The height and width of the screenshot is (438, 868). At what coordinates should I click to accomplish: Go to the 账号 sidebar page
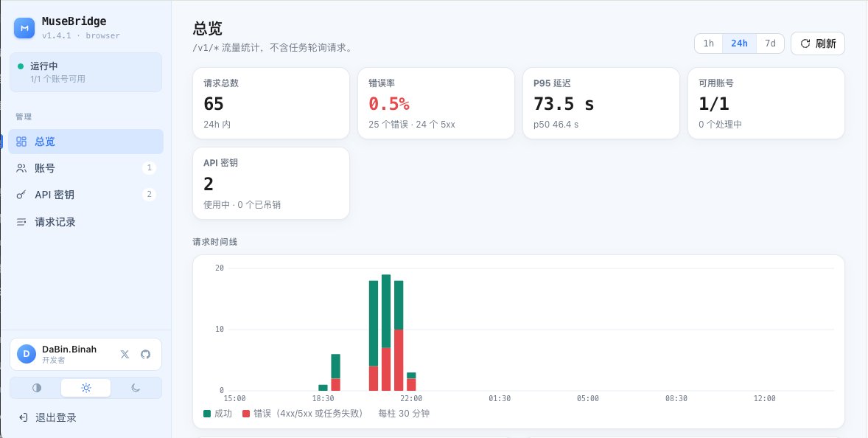pos(85,168)
